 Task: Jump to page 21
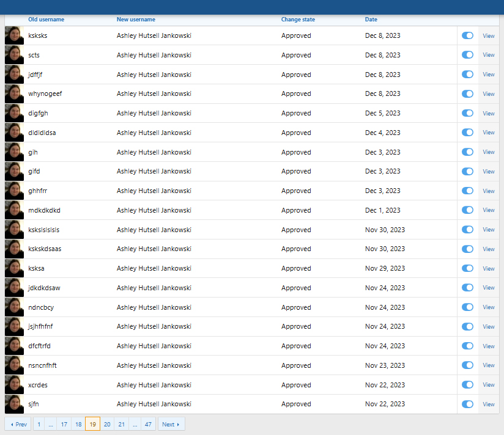click(122, 424)
